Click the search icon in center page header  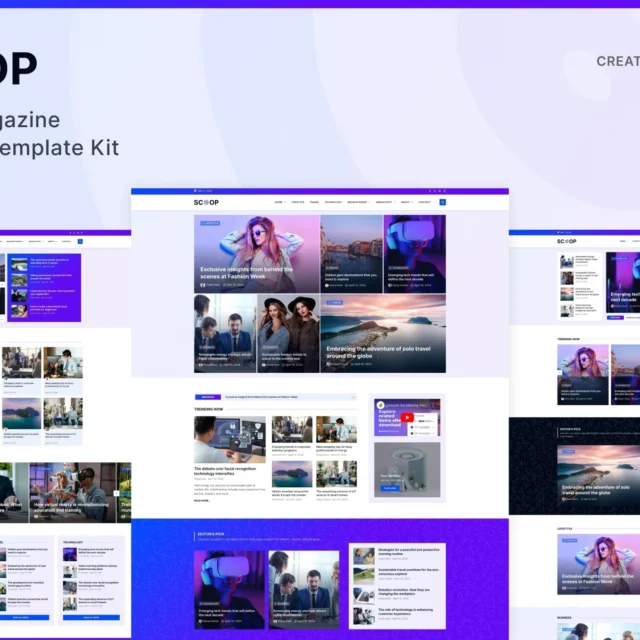(x=442, y=202)
